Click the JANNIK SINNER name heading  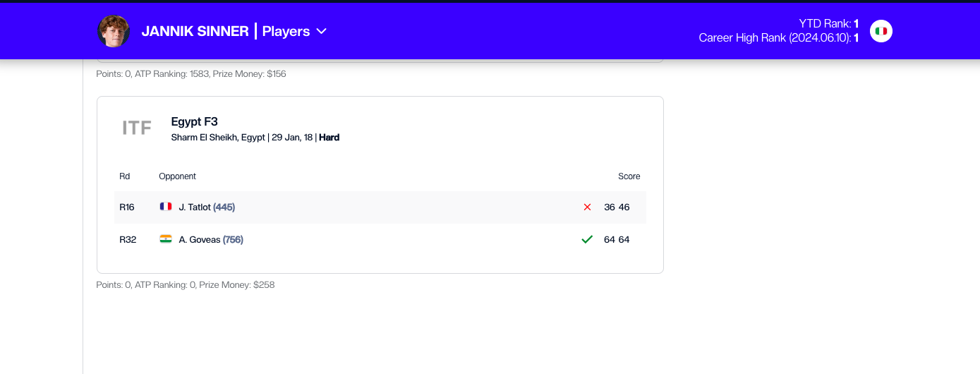[195, 31]
